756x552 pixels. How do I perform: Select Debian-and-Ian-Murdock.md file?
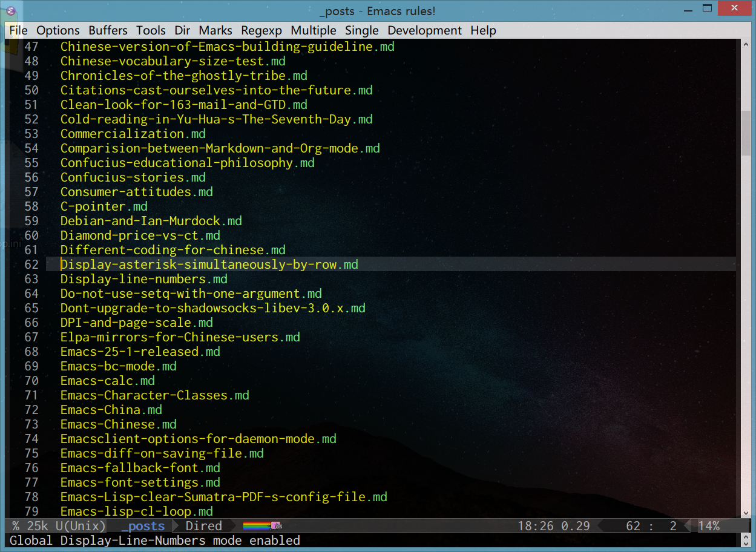[151, 221]
